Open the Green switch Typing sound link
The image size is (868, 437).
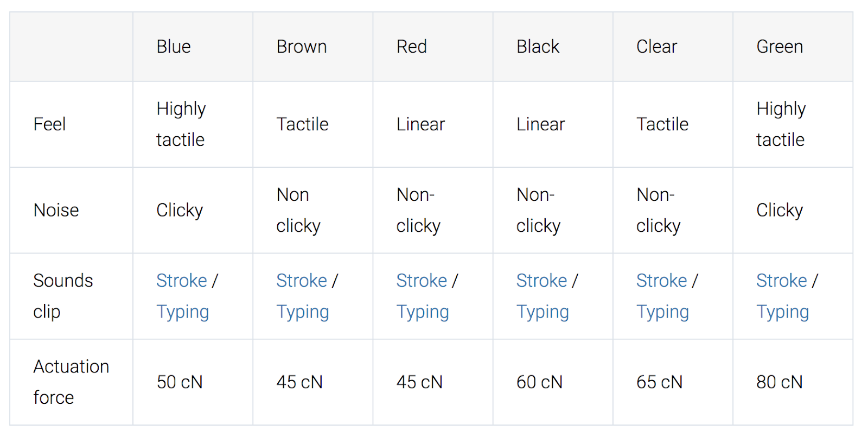click(783, 312)
